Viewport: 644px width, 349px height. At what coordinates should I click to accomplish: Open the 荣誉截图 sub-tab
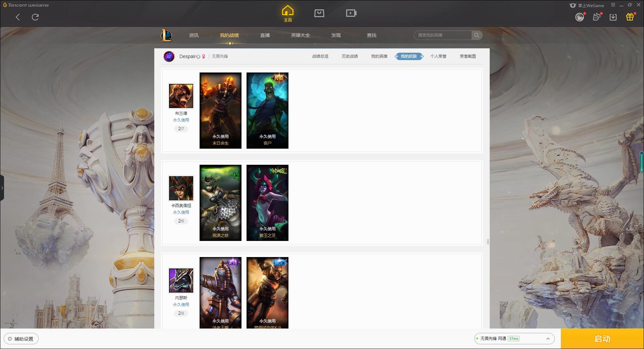tap(468, 56)
